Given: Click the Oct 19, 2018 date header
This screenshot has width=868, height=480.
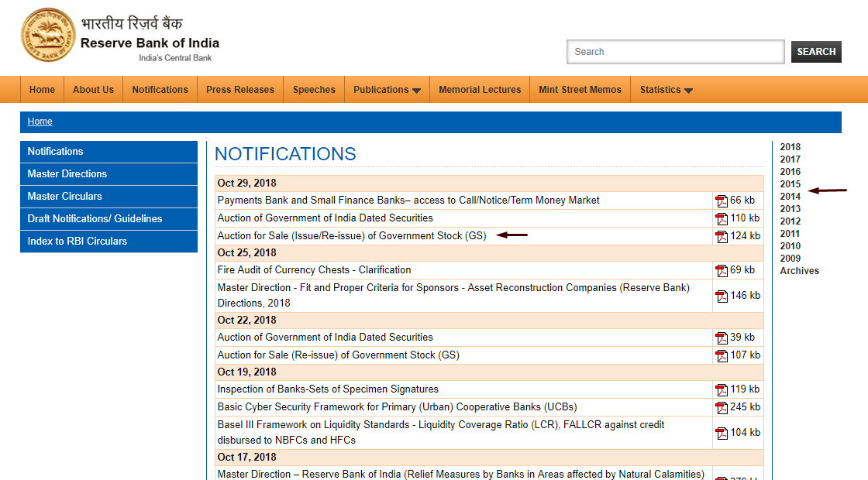Looking at the screenshot, I should click(247, 372).
